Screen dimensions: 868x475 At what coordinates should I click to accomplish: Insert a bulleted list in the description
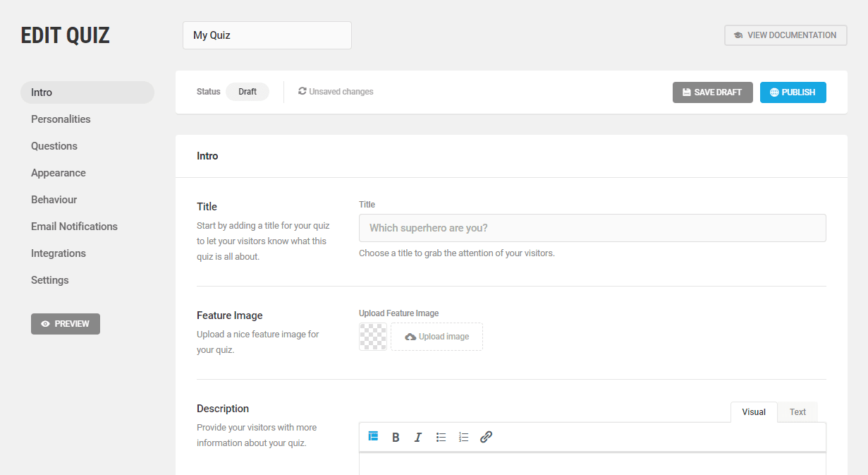coord(441,437)
